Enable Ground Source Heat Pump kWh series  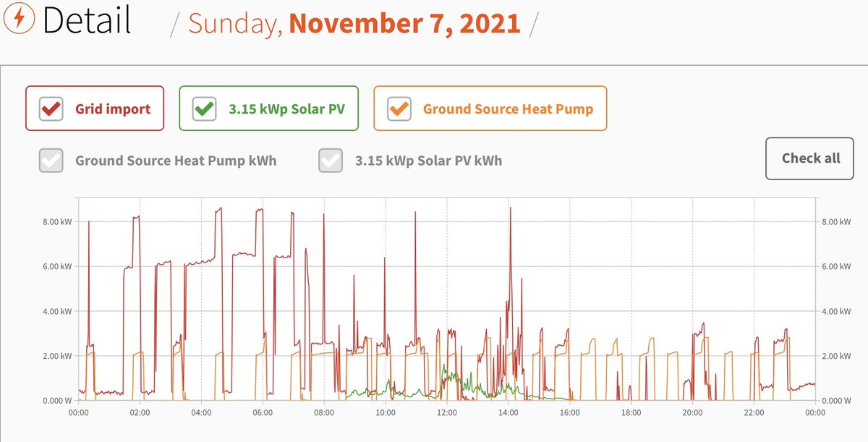(x=51, y=160)
